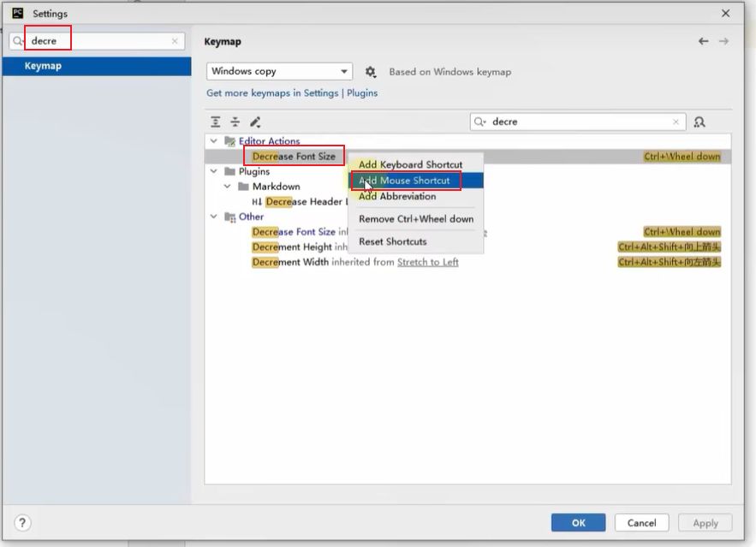This screenshot has width=756, height=547.
Task: Collapse the Other tree node
Action: coord(214,217)
